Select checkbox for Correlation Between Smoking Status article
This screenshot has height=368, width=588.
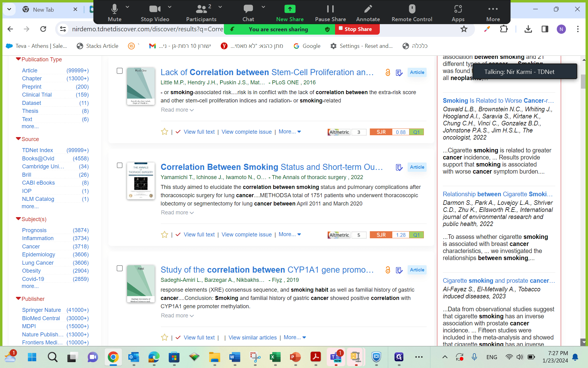point(120,165)
